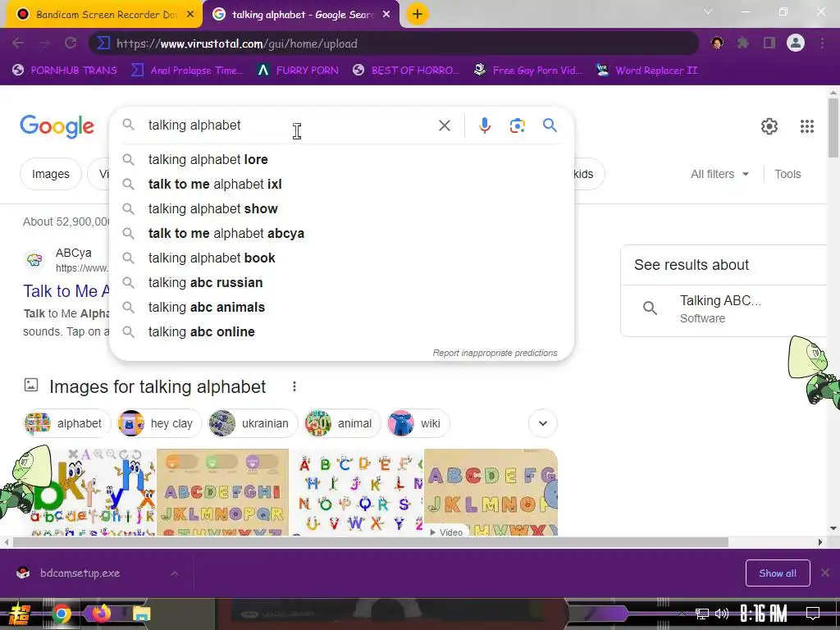Image resolution: width=840 pixels, height=630 pixels.
Task: Reload the page with the refresh icon
Action: pyautogui.click(x=71, y=43)
